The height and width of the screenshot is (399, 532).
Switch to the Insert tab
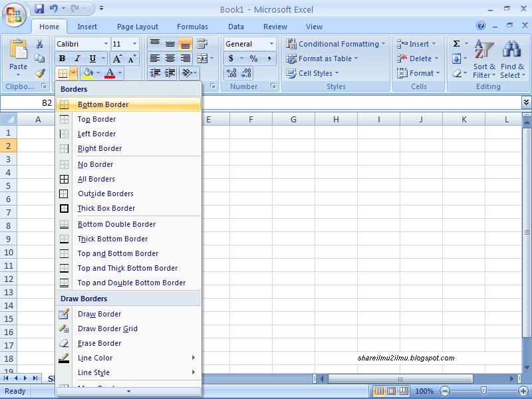click(x=87, y=27)
